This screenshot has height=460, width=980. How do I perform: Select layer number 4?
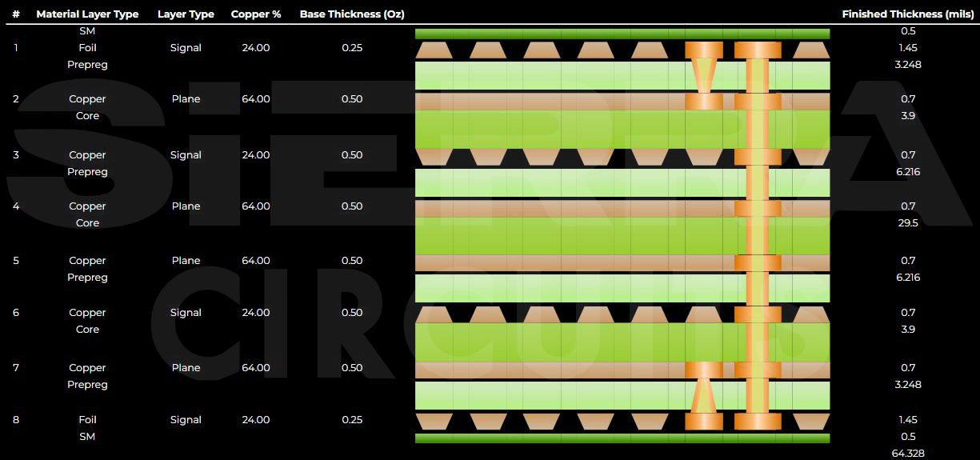[15, 206]
